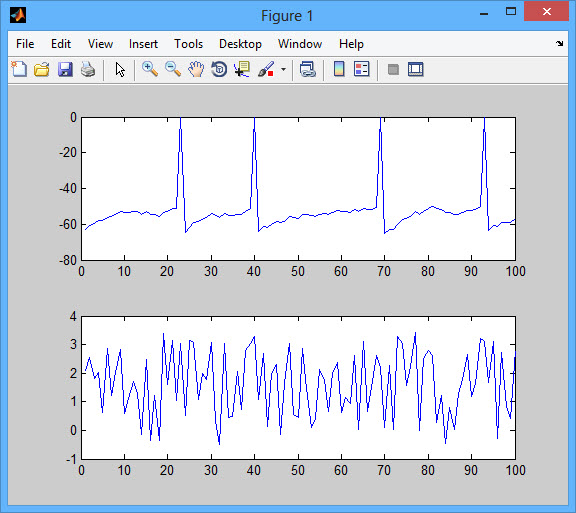Open the Insert menu
Viewport: 576px width, 513px height.
tap(143, 44)
